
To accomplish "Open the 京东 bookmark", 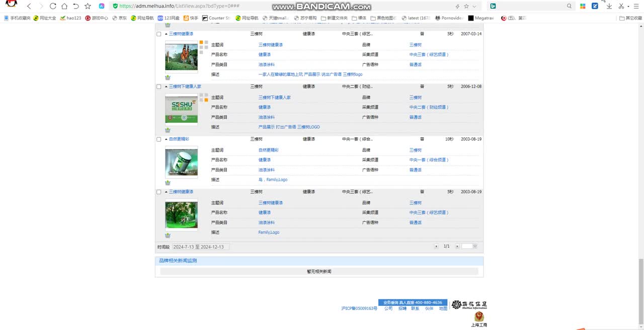I will (x=119, y=18).
